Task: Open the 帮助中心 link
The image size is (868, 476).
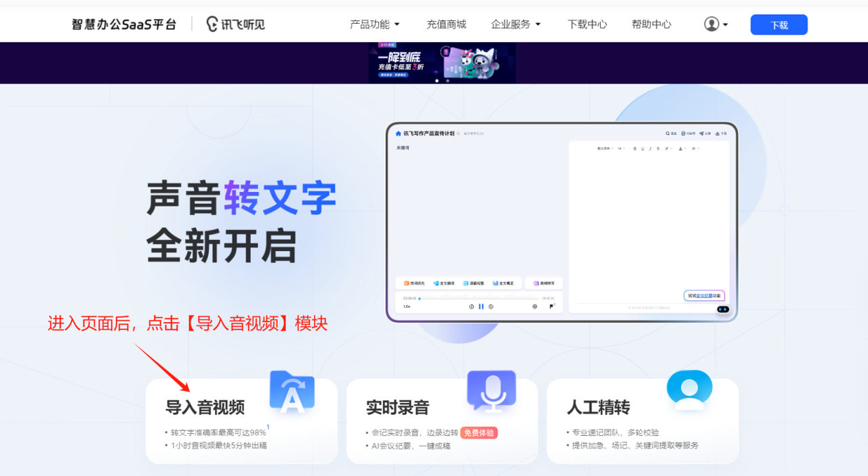Action: tap(651, 24)
